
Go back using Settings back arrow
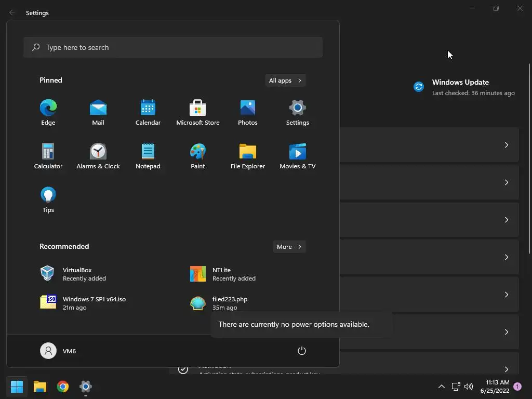(12, 12)
